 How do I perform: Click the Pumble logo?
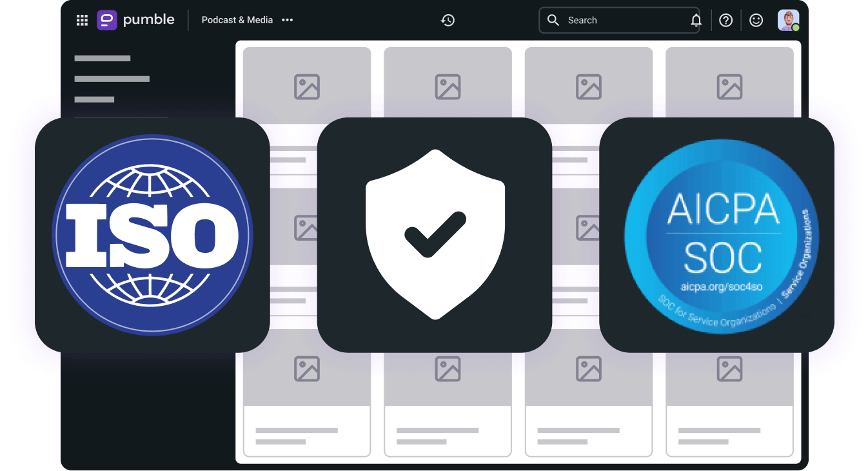136,20
